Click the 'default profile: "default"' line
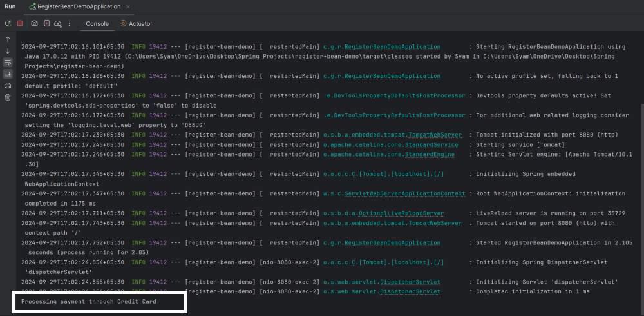This screenshot has width=644, height=316. pos(71,86)
